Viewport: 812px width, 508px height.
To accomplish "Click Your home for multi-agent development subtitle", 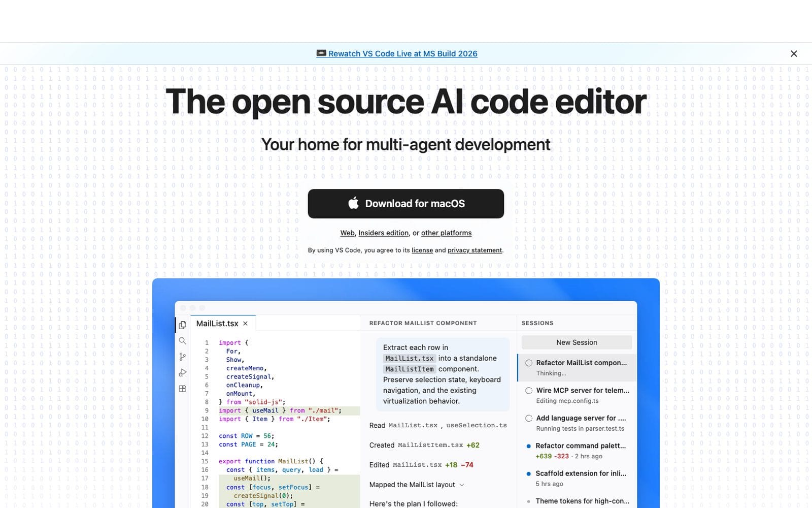I will 405,144.
